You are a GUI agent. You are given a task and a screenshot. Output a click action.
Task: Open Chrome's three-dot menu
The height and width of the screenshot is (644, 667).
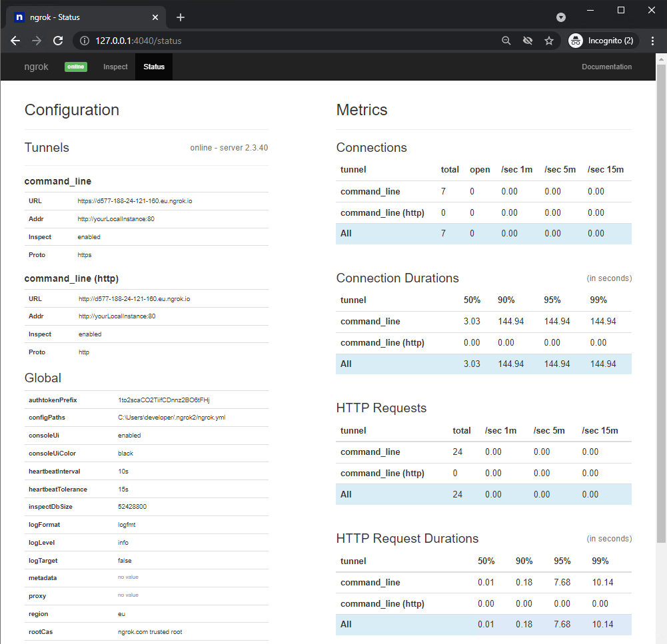[x=652, y=41]
